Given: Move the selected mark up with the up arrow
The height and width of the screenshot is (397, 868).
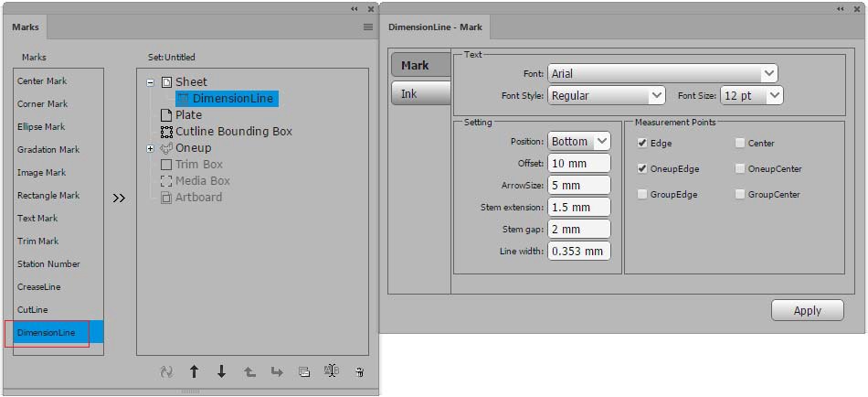Looking at the screenshot, I should 194,371.
